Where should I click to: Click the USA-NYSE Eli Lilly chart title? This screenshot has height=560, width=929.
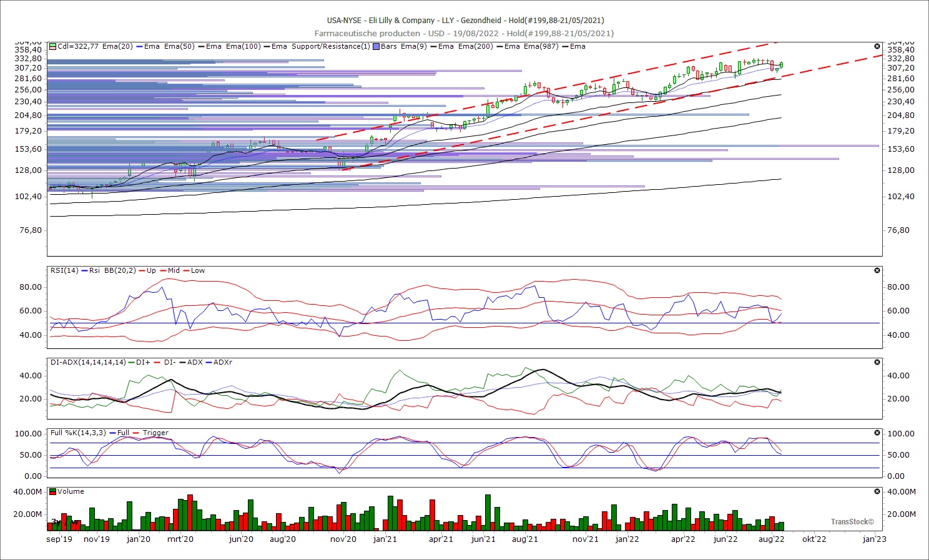coord(465,20)
